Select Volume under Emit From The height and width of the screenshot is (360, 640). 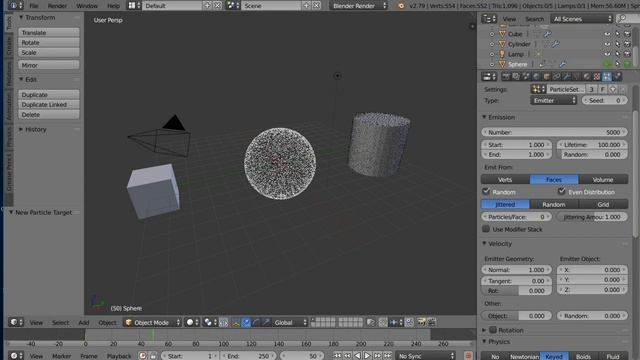[x=603, y=180]
